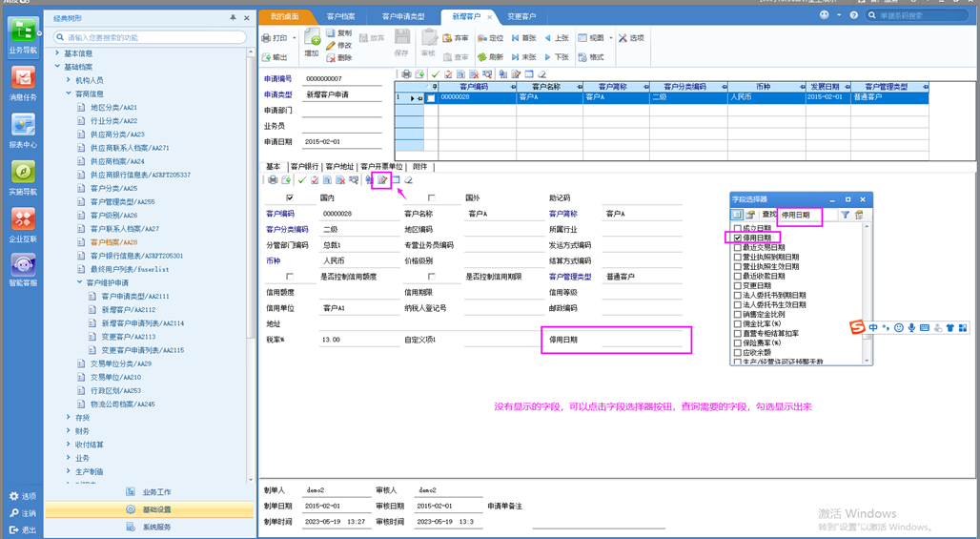Image resolution: width=980 pixels, height=539 pixels.
Task: Go to 上张 previous record
Action: (x=557, y=38)
